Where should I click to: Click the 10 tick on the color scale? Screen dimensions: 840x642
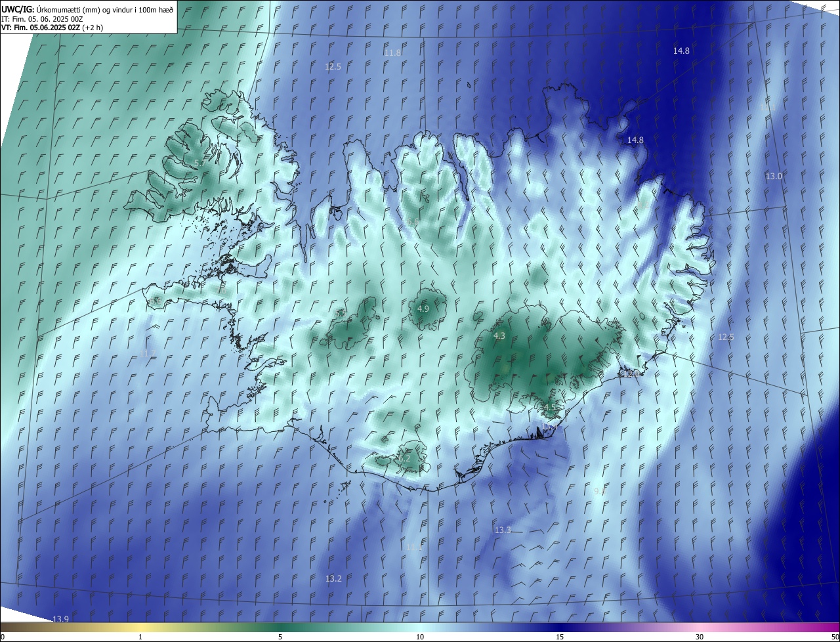(420, 637)
